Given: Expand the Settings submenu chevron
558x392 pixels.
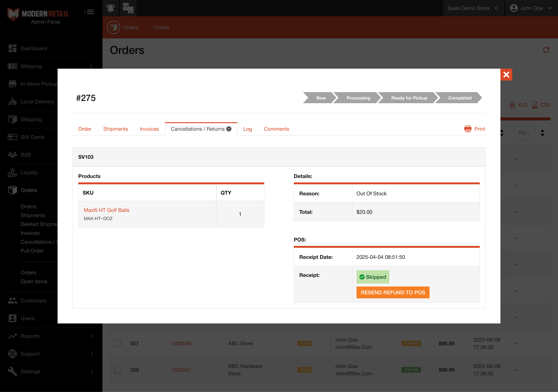Looking at the screenshot, I should point(92,372).
